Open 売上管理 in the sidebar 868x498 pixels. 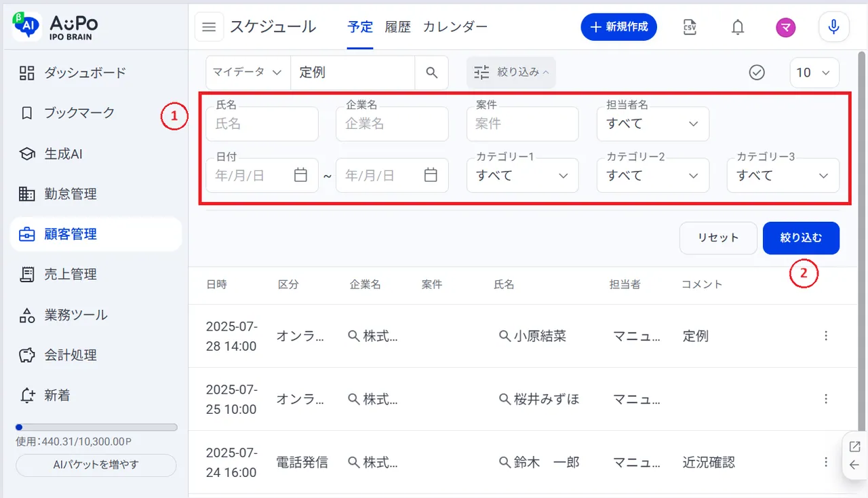(x=96, y=274)
